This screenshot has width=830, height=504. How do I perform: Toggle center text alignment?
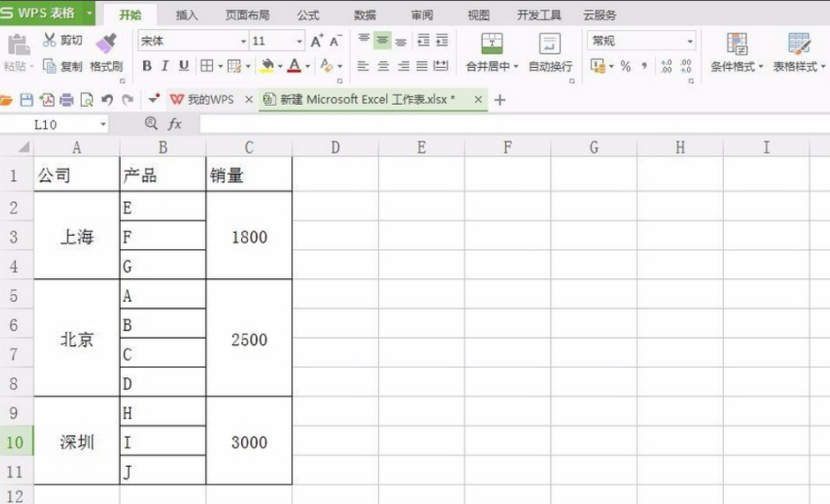pyautogui.click(x=383, y=66)
